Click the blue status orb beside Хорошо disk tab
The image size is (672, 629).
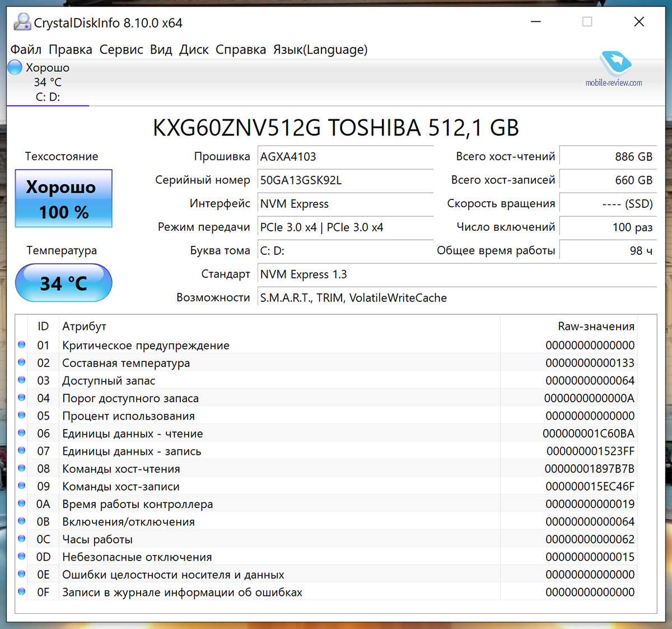(x=15, y=68)
